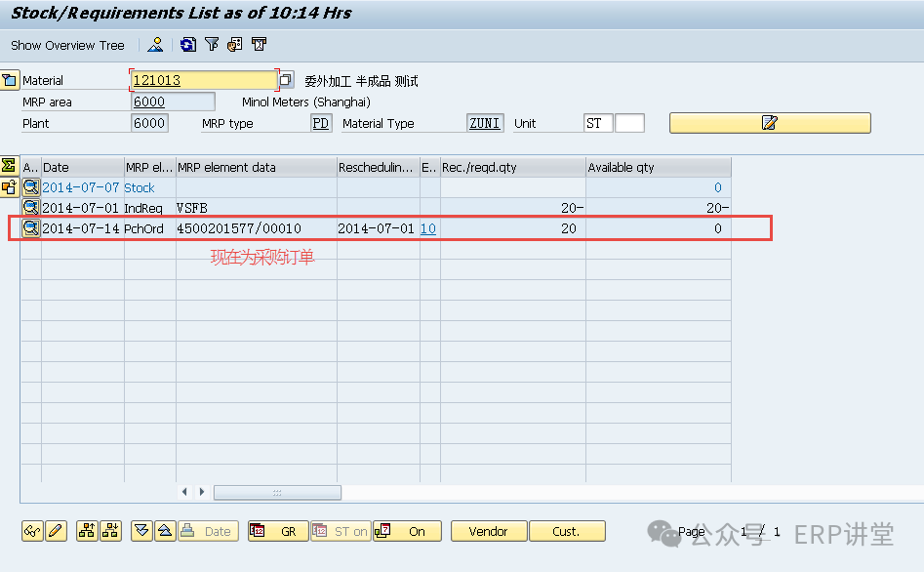The height and width of the screenshot is (572, 924).
Task: Click the ST on button
Action: pyautogui.click(x=341, y=531)
